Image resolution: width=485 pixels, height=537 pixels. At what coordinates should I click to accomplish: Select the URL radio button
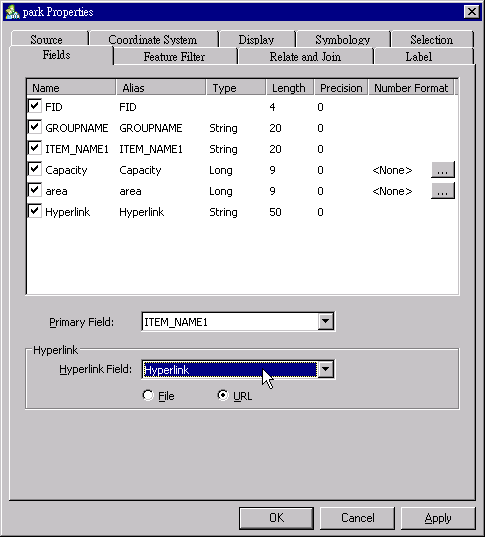(223, 396)
